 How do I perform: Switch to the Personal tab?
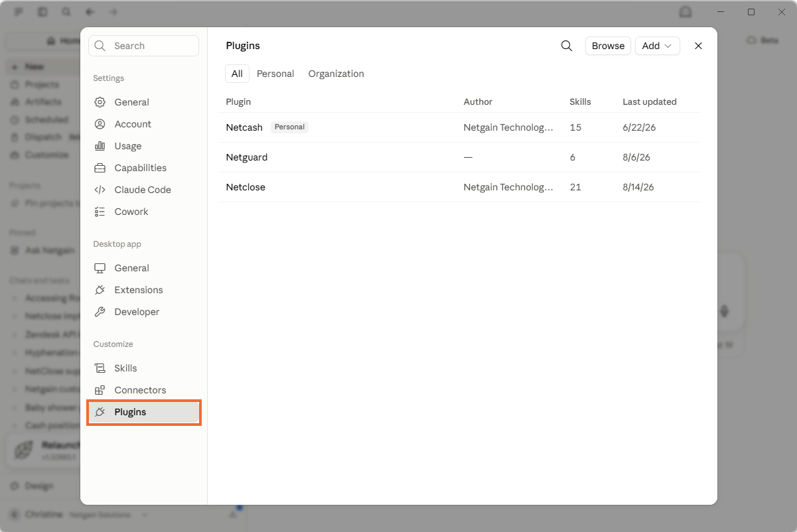(275, 74)
